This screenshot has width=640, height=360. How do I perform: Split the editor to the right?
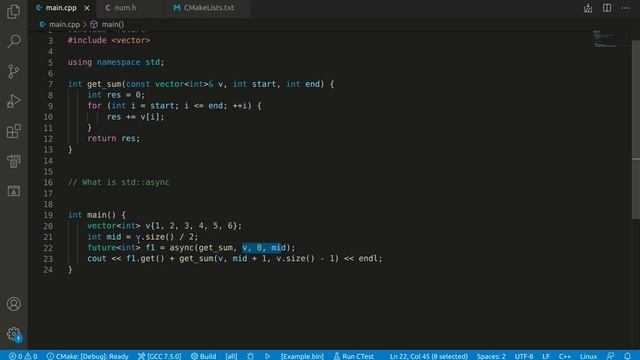tap(607, 8)
